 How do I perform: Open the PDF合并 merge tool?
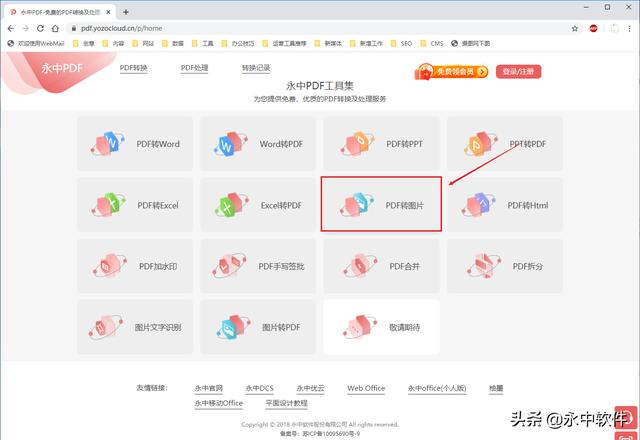pos(382,266)
